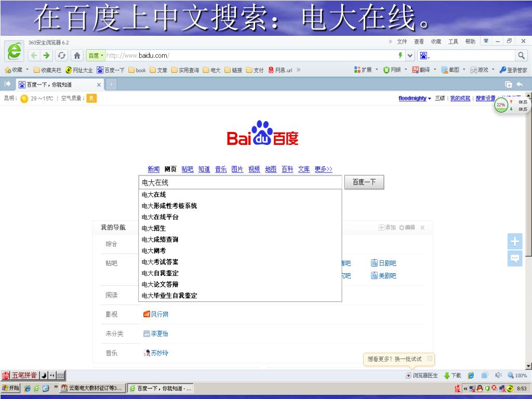Viewport: 532px width, 399px height.
Task: Open the 我的成就 link
Action: point(460,98)
